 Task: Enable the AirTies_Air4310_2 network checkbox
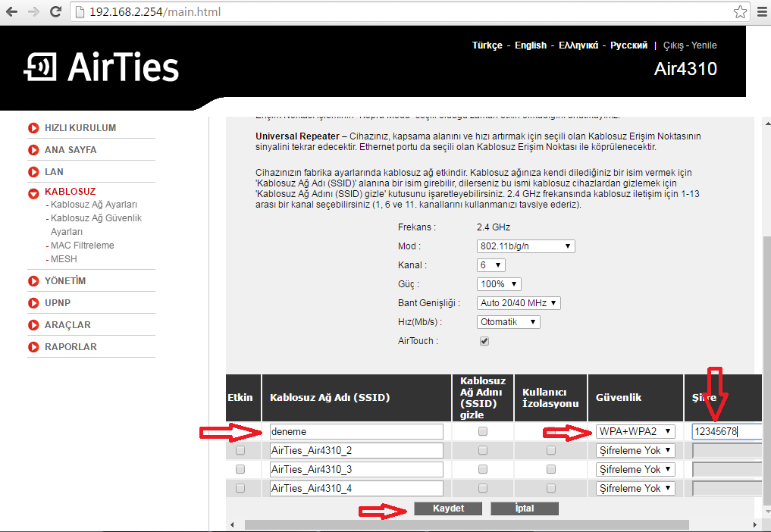(x=240, y=450)
